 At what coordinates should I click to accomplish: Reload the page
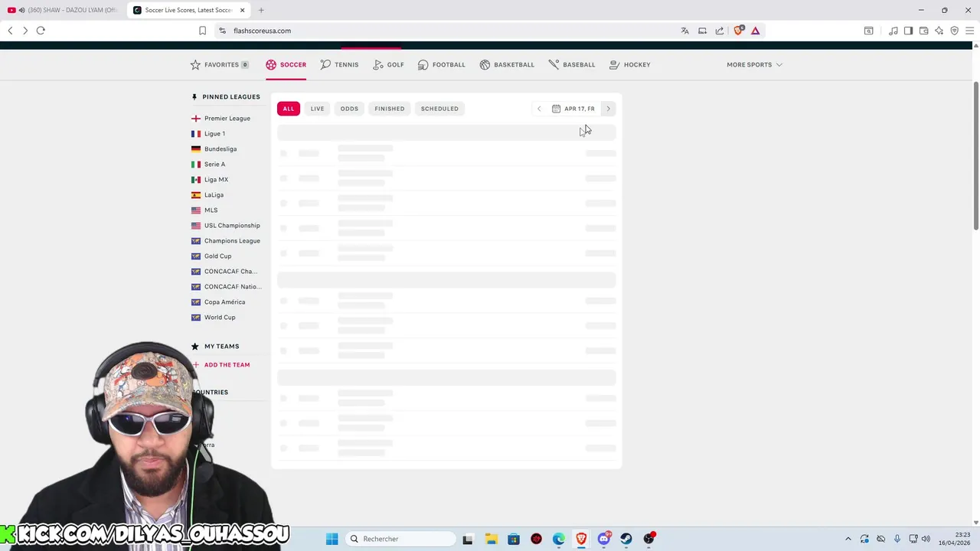[x=41, y=31]
